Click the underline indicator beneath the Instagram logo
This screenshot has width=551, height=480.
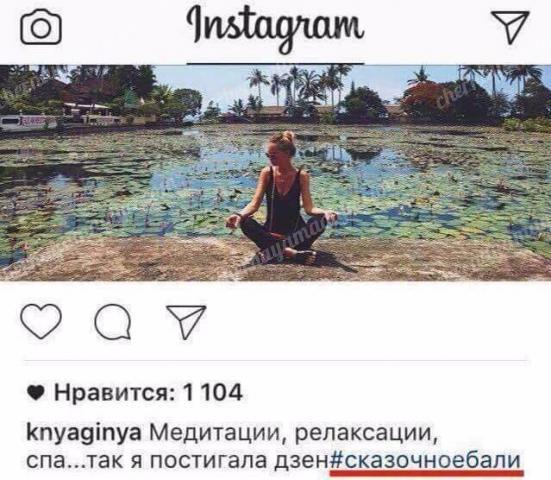[276, 64]
